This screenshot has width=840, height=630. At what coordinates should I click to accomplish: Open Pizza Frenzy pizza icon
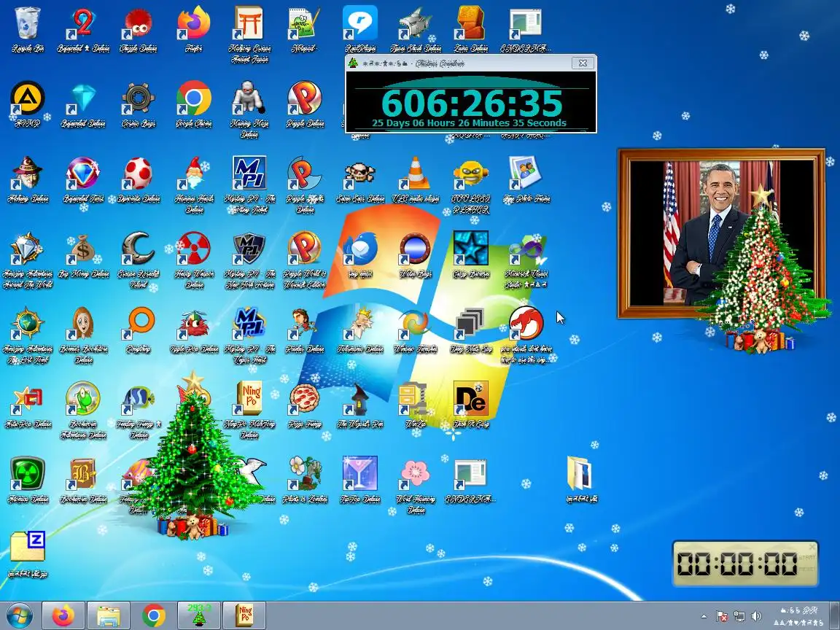[305, 405]
